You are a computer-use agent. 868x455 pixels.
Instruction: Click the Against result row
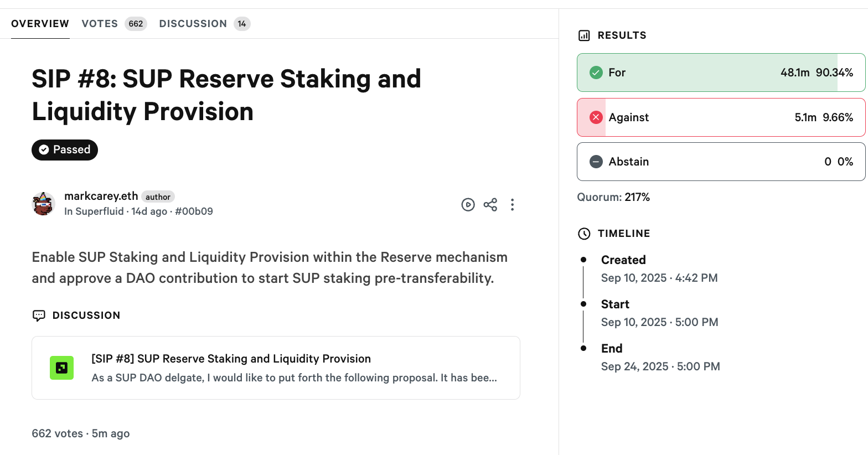721,117
